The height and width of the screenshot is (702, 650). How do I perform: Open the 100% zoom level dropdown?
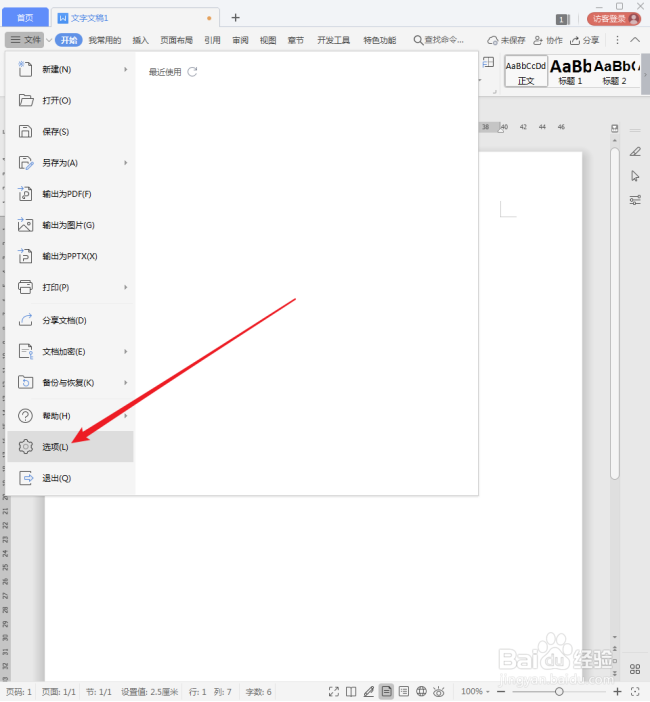pos(475,692)
